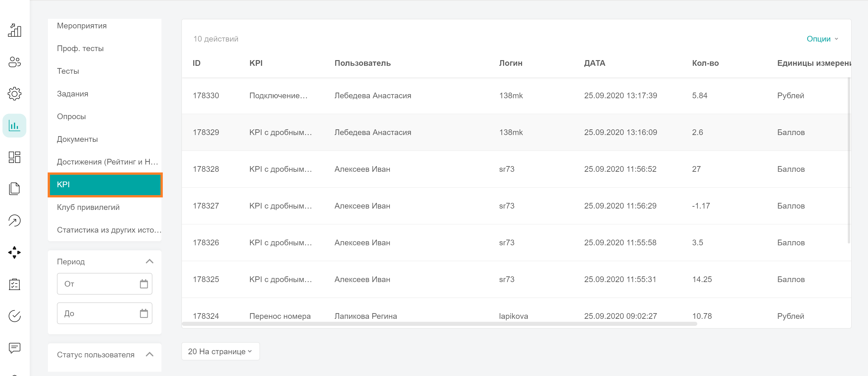Screen dimensions: 868x376
Task: Select Проф. тесты menu item
Action: pos(80,49)
